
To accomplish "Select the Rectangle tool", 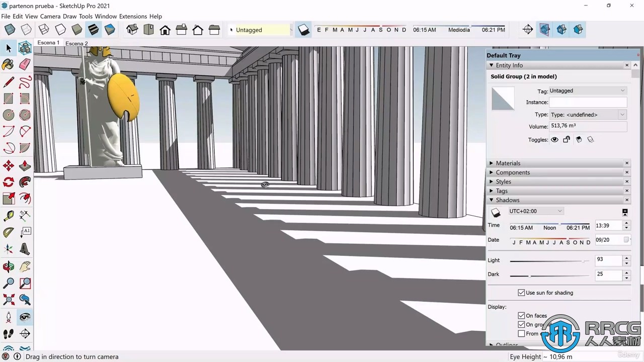I will tap(9, 99).
